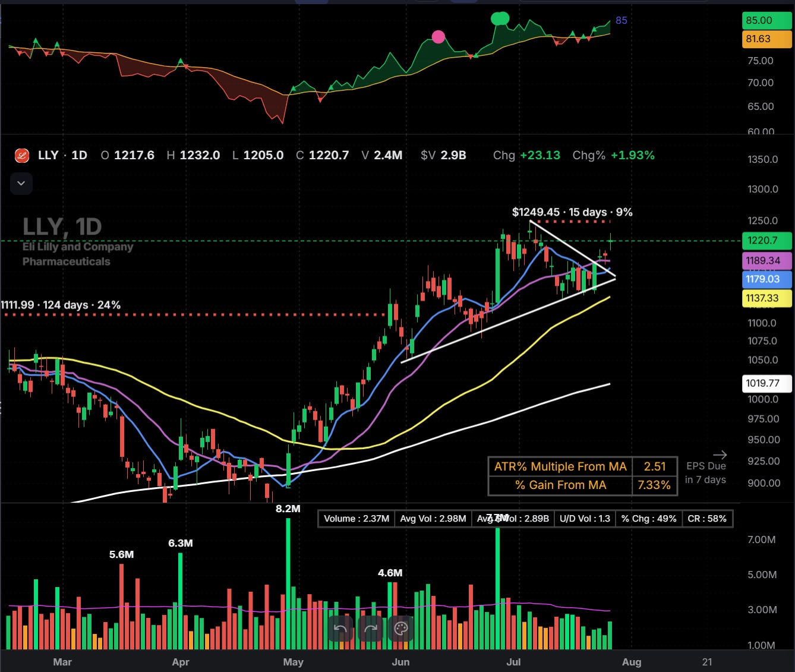Click the redo arrow icon
Image resolution: width=795 pixels, height=672 pixels.
(371, 629)
